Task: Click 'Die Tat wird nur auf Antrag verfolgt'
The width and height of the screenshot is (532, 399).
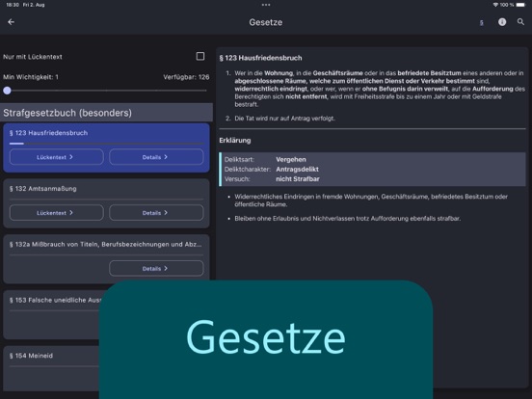Action: 284,119
